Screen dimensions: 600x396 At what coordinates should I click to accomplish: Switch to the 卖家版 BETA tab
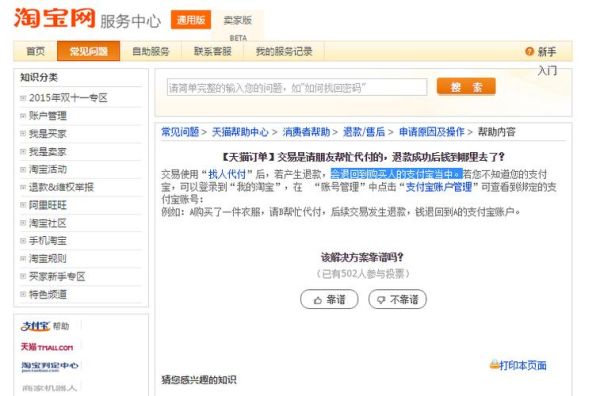(x=238, y=25)
